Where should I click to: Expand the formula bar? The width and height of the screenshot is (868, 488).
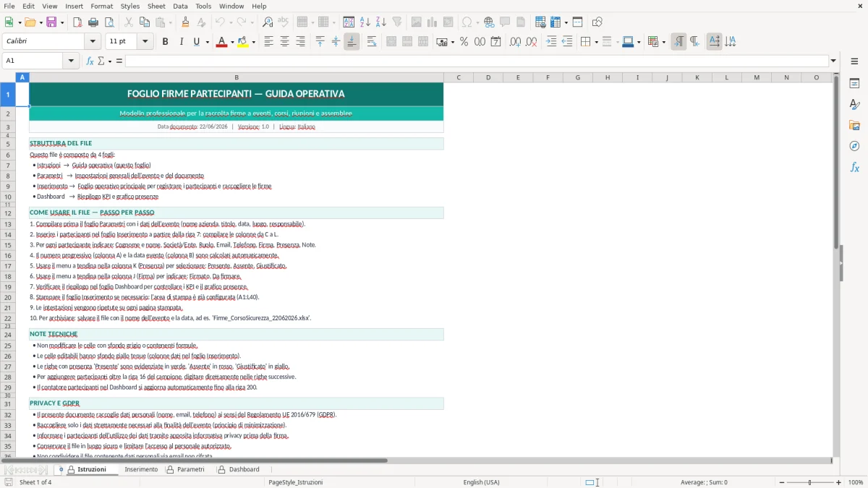pos(834,61)
